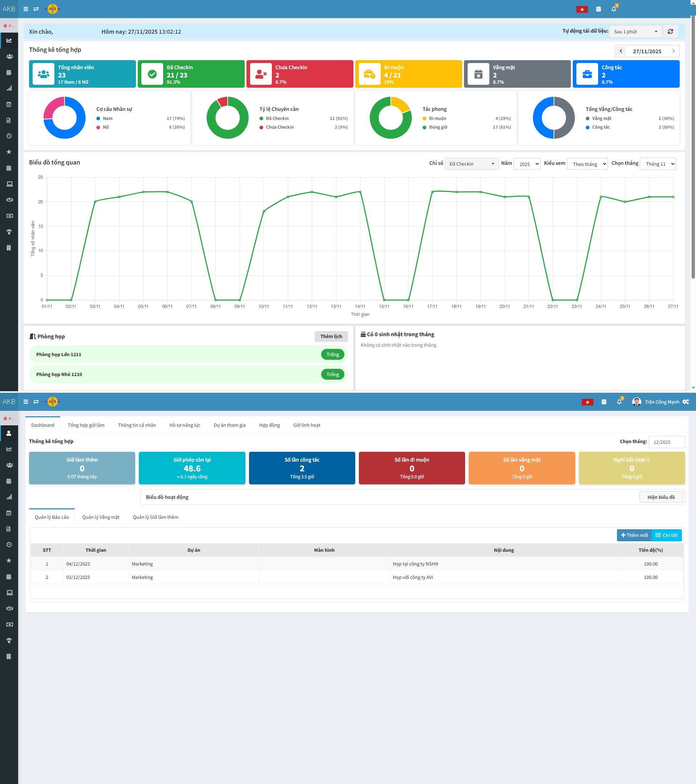Toggle the Chưa Checkin legend in Tỷ lệ Chuyên cần

(279, 127)
